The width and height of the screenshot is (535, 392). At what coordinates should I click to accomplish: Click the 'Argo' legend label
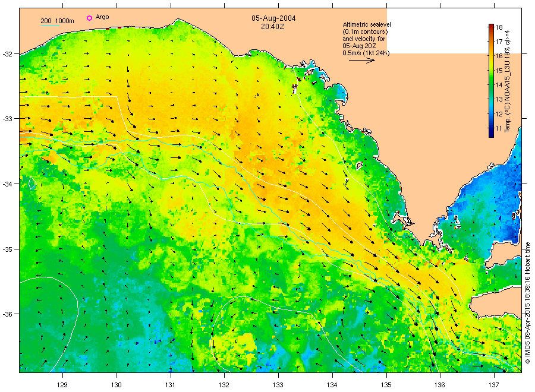(x=102, y=17)
